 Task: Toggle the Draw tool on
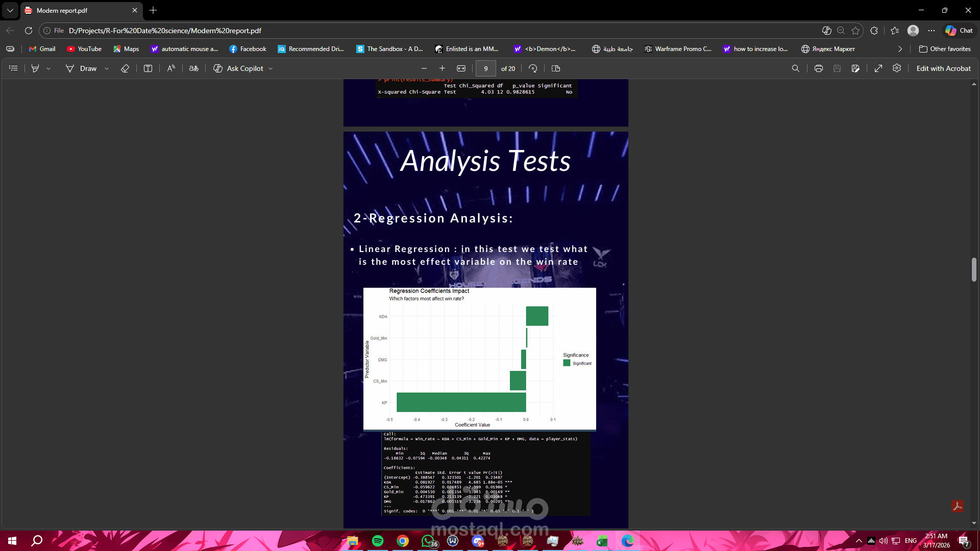click(81, 68)
